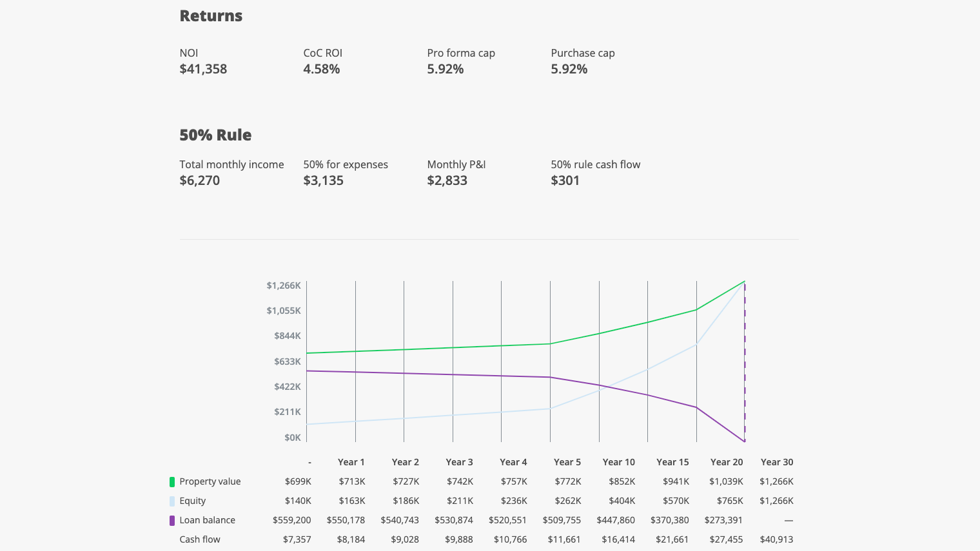Click the Year 5 property value $772K
The image size is (980, 551).
568,481
